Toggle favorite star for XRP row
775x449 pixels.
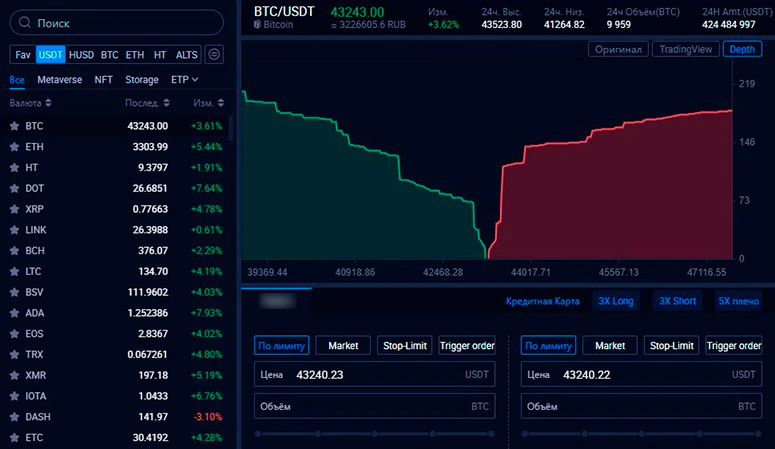pyautogui.click(x=14, y=209)
